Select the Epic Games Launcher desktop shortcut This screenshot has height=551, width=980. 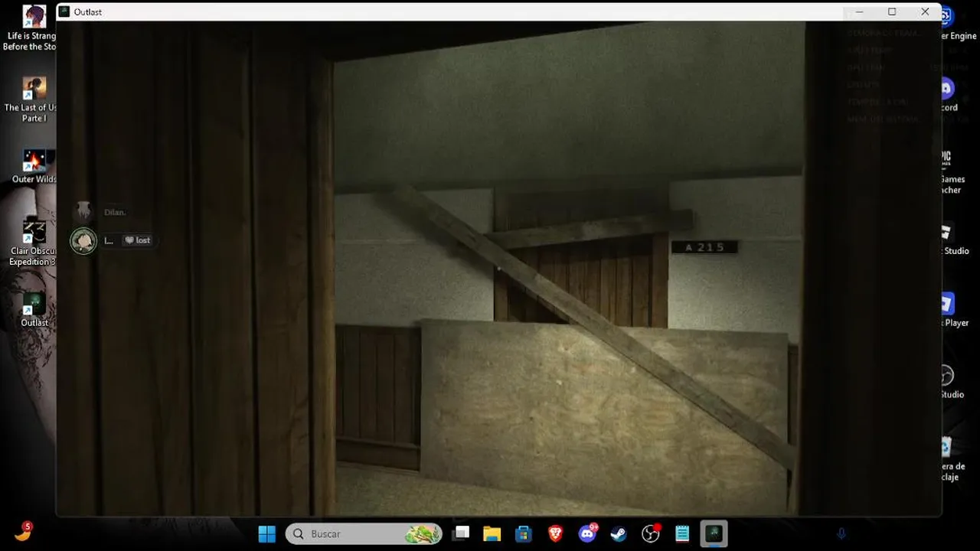[952, 171]
